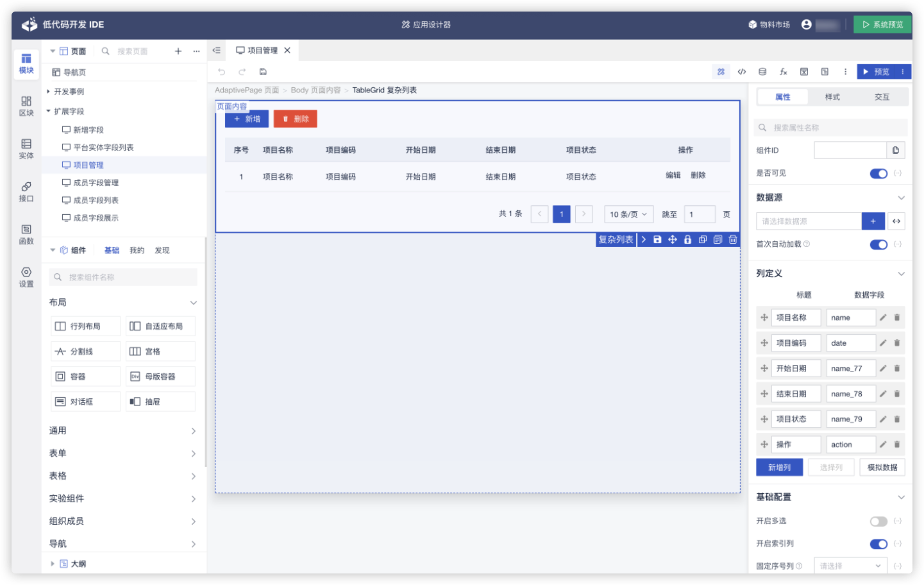Disable the 首次自动加载 switch
Image resolution: width=924 pixels, height=585 pixels.
pyautogui.click(x=878, y=244)
